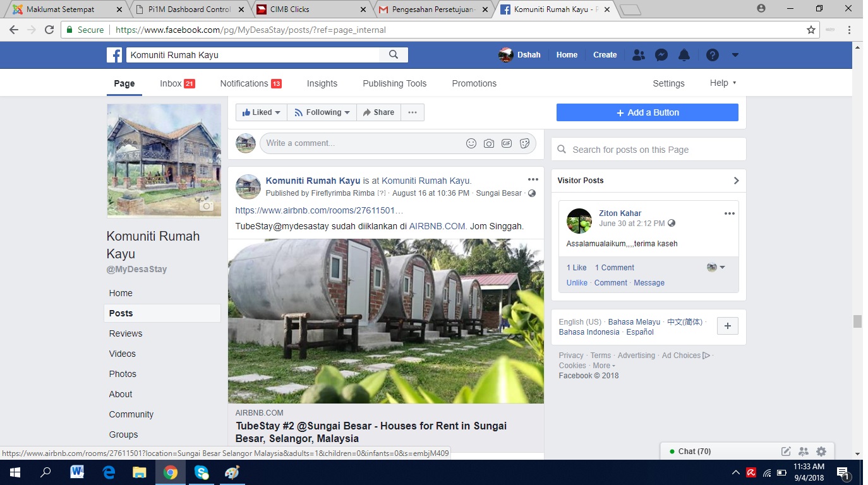Open File Explorer from the taskbar
The width and height of the screenshot is (868, 485).
click(x=140, y=472)
